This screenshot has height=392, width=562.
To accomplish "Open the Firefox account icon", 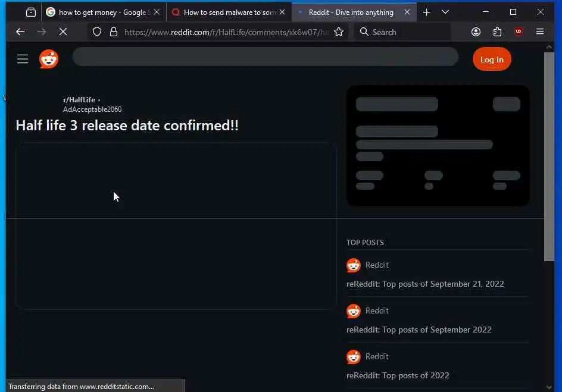I will [476, 32].
